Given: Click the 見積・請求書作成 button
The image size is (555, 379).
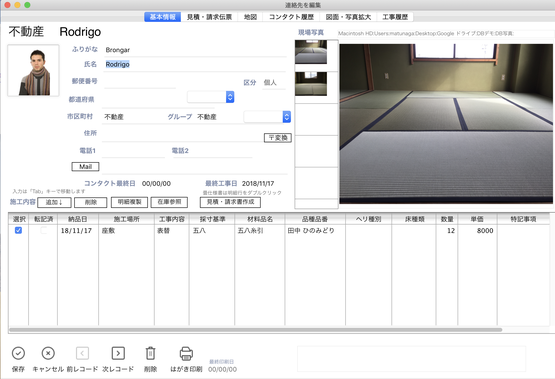Looking at the screenshot, I should 230,202.
